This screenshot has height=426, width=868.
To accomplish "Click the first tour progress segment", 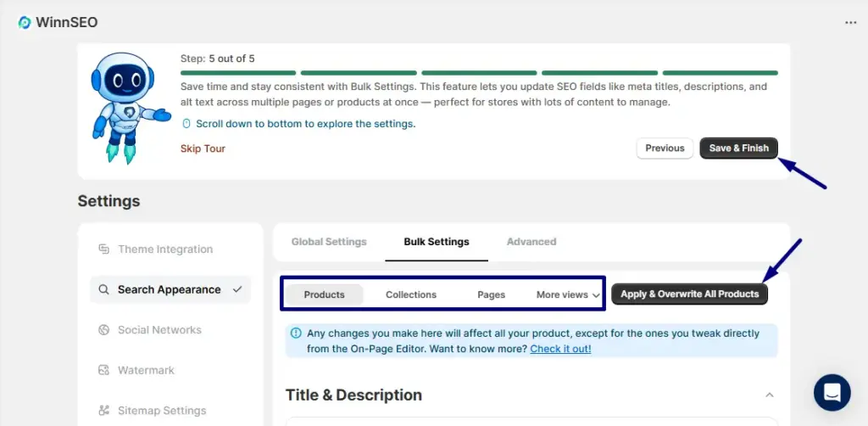I will coord(238,73).
